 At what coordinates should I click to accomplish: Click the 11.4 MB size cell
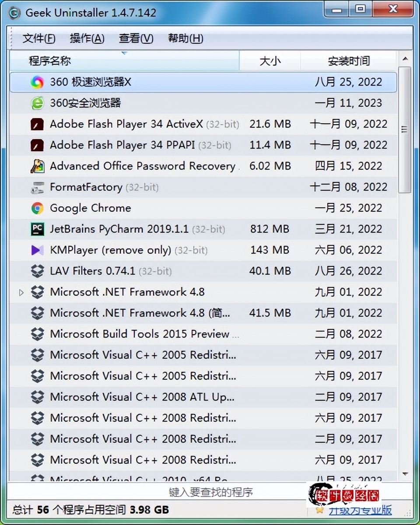point(270,145)
